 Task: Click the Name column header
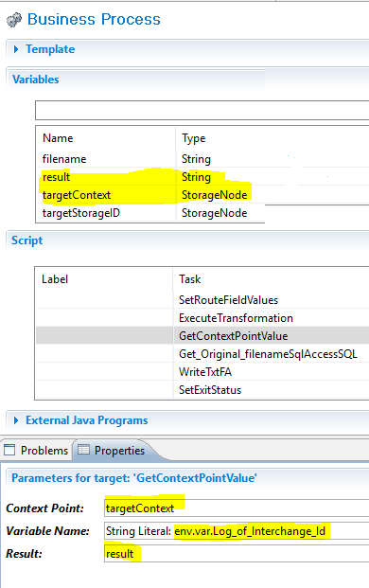pos(58,138)
